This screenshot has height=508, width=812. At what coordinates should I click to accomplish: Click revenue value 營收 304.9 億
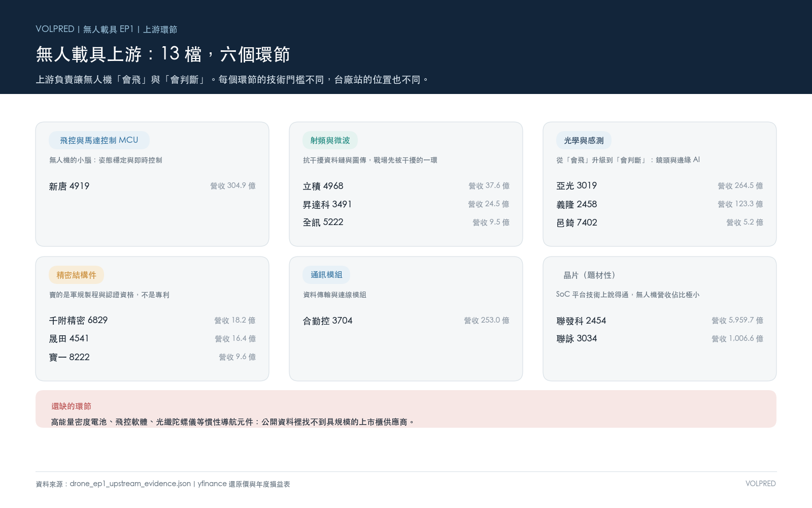pos(233,186)
